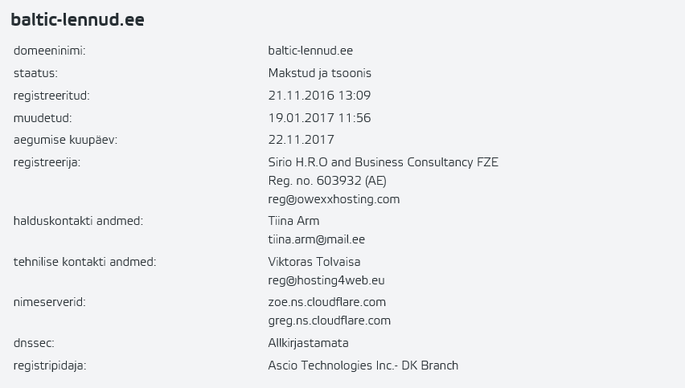This screenshot has width=685, height=388.
Task: Click technical contact Viktoras Tolvaisa
Action: click(314, 262)
